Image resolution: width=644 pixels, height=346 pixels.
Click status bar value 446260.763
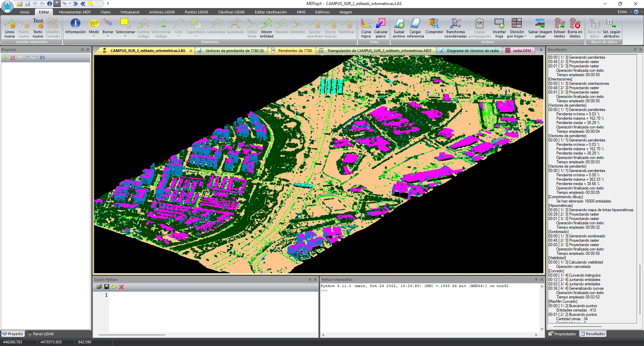click(12, 342)
